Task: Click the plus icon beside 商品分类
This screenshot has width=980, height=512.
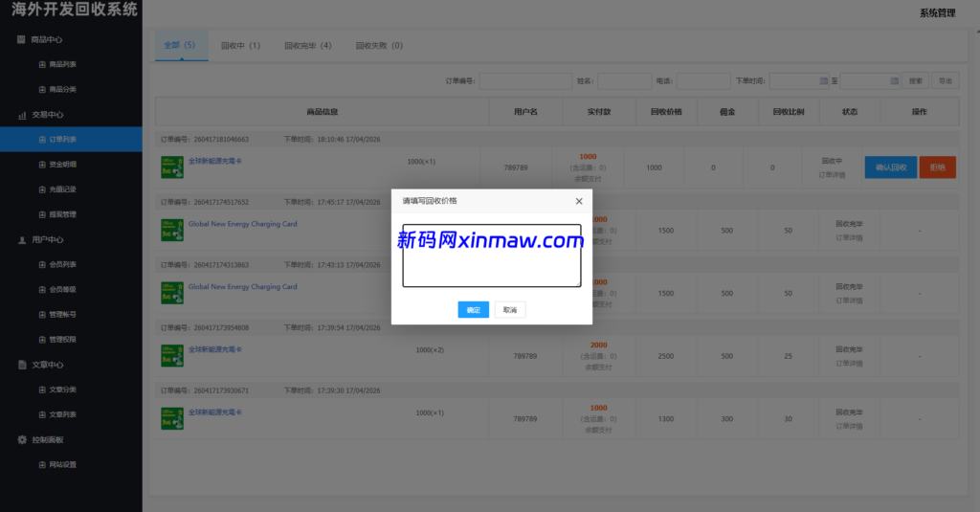Action: pyautogui.click(x=42, y=89)
